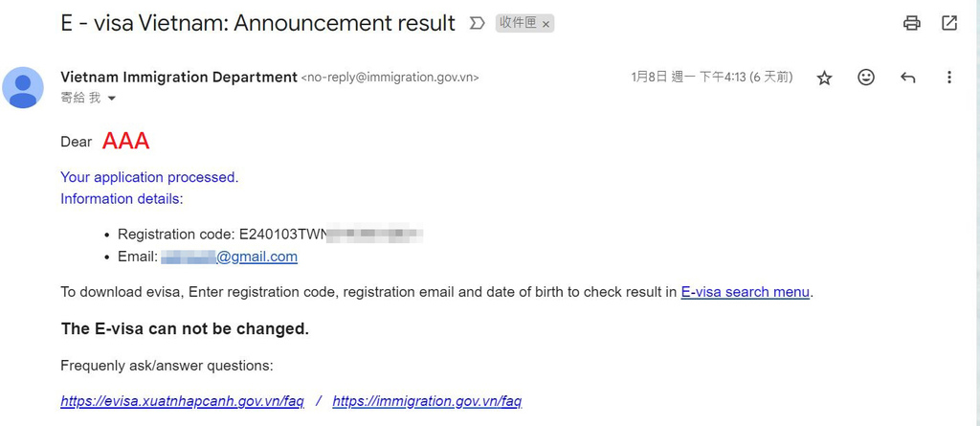Viewport: 980px width, 426px height.
Task: Open the three-dot more options menu
Action: click(949, 78)
